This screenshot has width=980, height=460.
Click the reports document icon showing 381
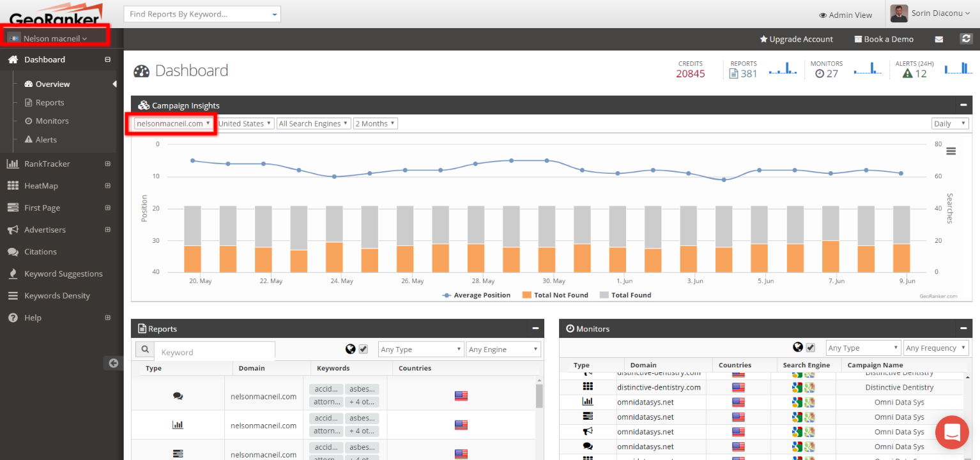(733, 73)
